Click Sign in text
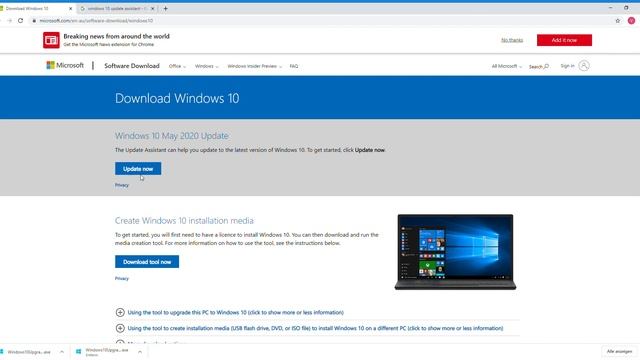640x360 pixels. click(567, 66)
